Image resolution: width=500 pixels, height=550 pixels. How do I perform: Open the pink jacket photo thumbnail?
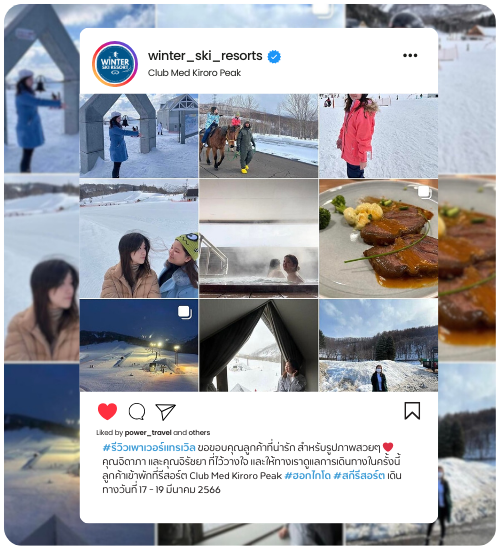point(379,136)
